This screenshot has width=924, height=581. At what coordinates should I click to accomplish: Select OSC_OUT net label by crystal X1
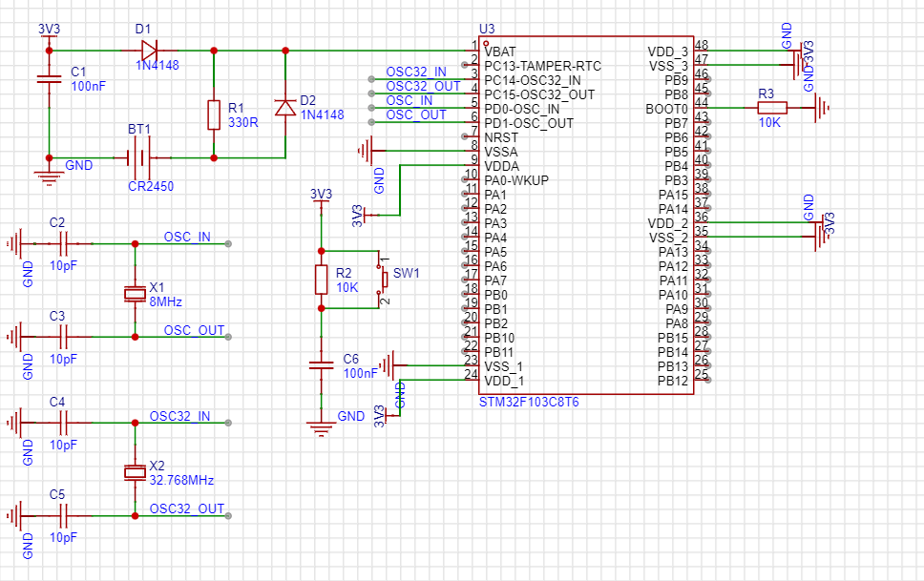[x=194, y=330]
